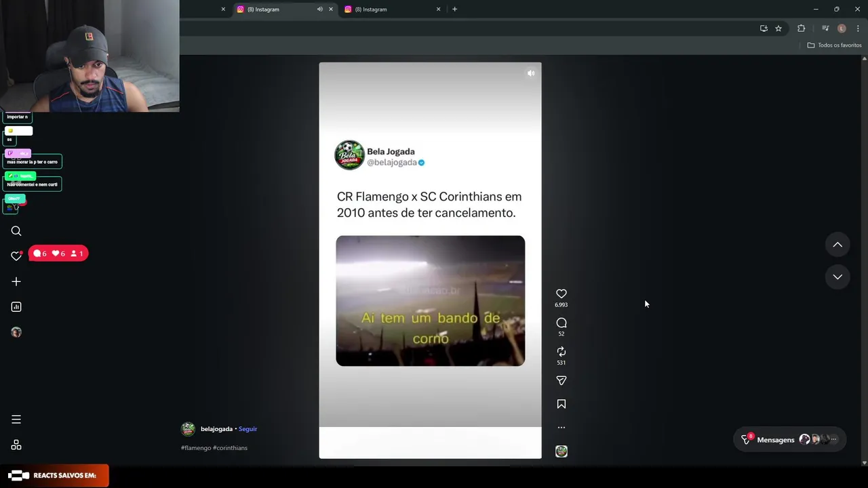Open the belajogada username link
Screen dimensions: 868x488
pos(216,429)
